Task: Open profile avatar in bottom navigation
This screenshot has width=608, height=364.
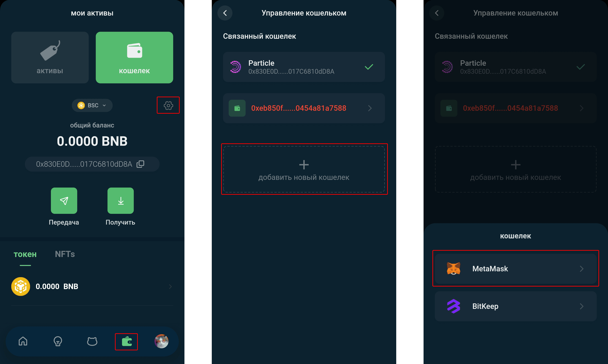Action: pos(161,341)
